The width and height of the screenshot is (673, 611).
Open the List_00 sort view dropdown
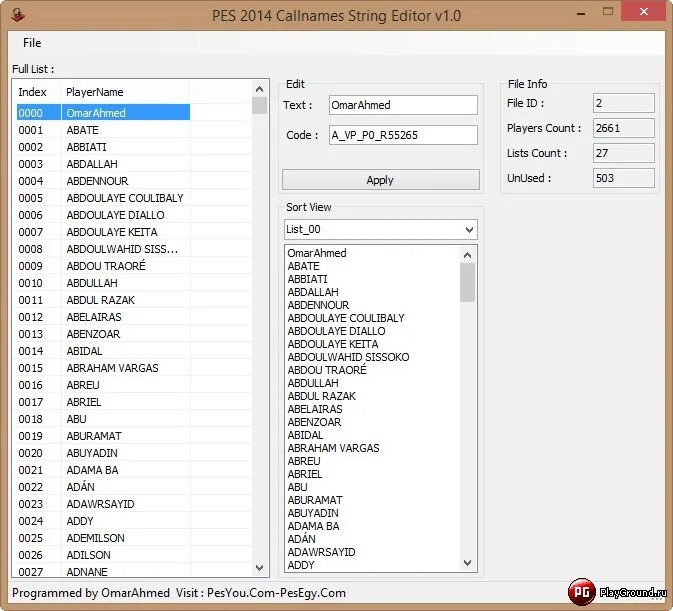coord(381,230)
